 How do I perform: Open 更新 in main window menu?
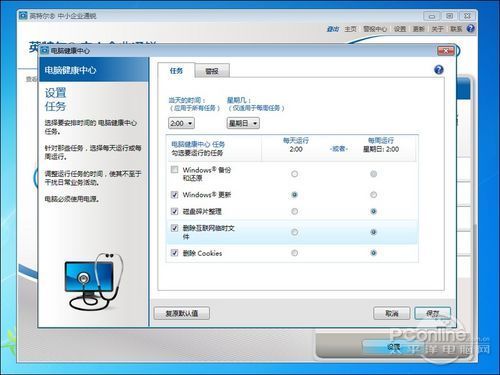pos(418,29)
